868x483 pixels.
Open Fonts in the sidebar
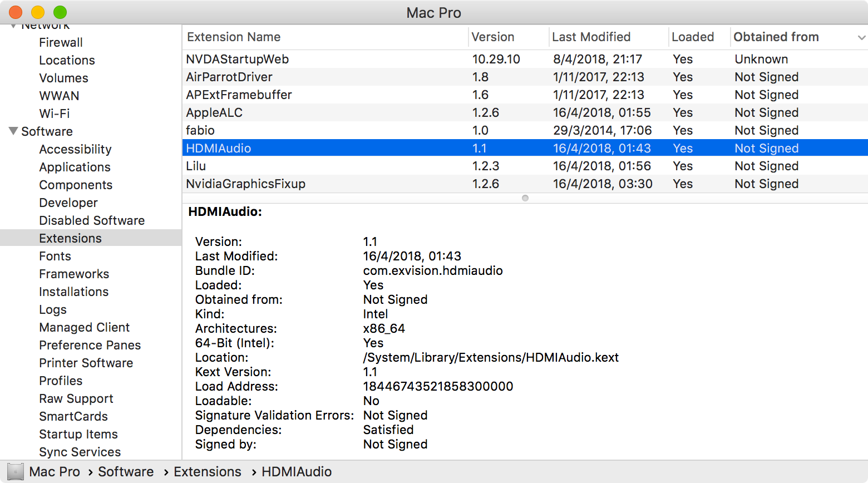point(55,256)
